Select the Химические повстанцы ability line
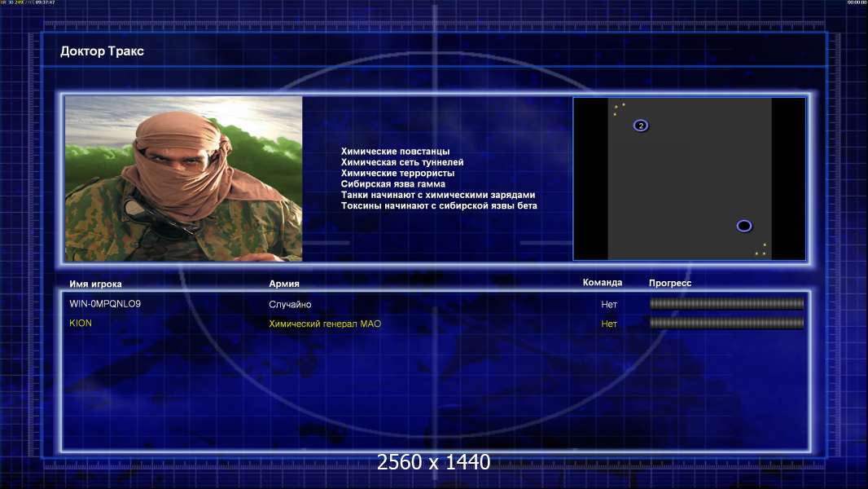Image resolution: width=868 pixels, height=489 pixels. point(395,152)
